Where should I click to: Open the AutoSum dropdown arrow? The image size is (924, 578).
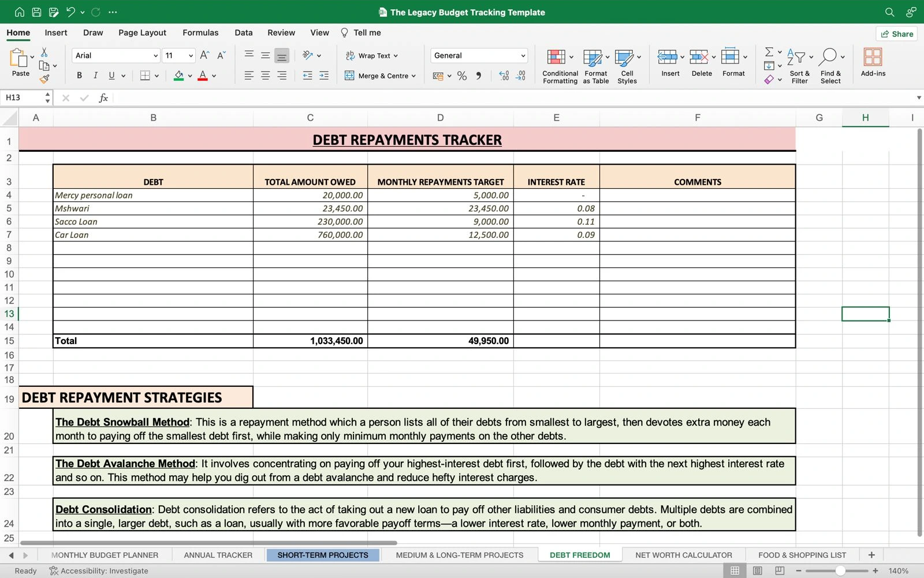pyautogui.click(x=780, y=53)
